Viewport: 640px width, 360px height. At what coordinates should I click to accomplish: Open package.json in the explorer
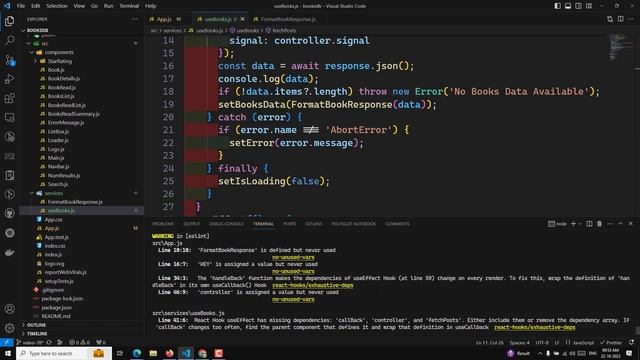pos(56,307)
